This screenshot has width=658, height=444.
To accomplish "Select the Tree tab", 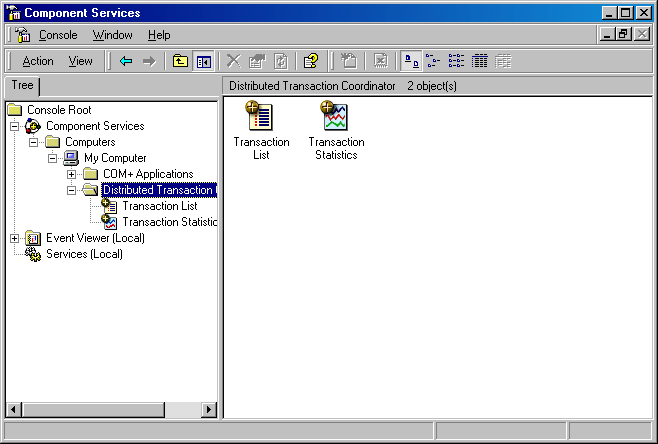I will (22, 86).
